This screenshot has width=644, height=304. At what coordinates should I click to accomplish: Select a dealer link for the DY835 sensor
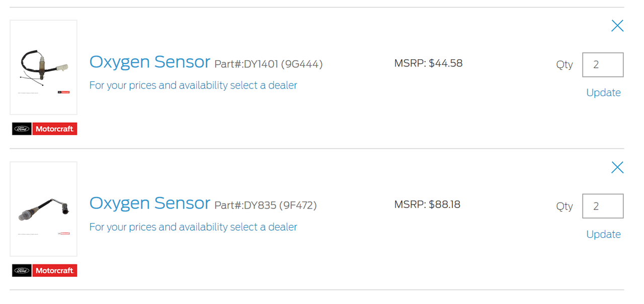click(193, 227)
